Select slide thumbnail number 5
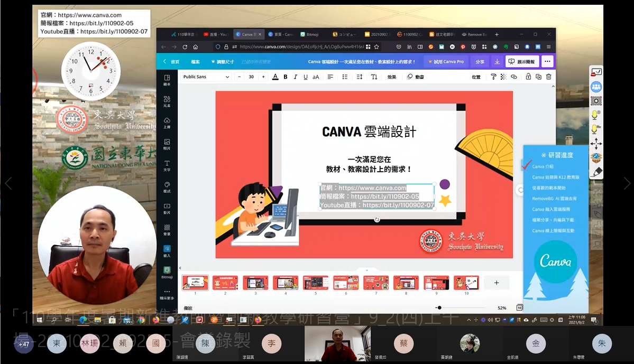 click(x=316, y=283)
